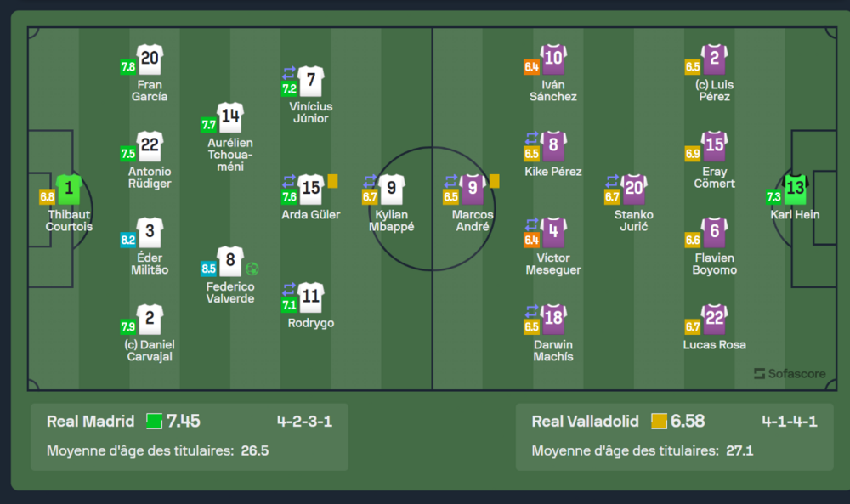Click Arda Güler's yellow card icon
The image size is (850, 504).
332,180
